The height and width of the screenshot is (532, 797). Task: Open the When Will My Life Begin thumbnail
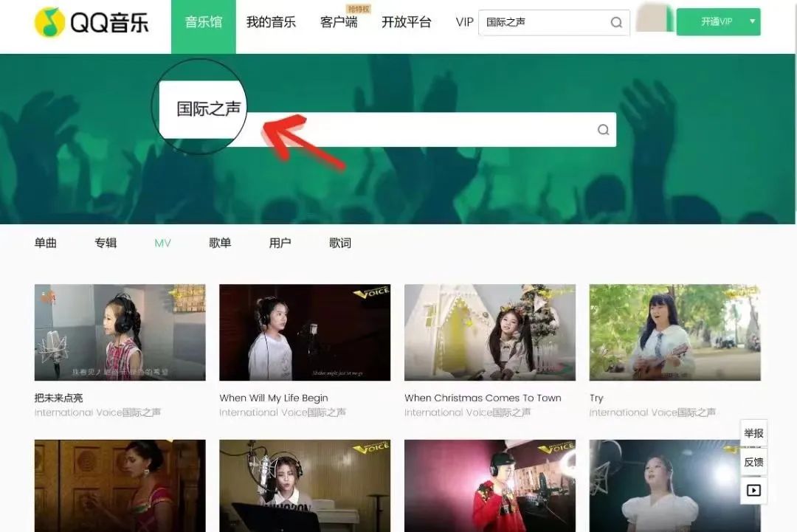coord(305,332)
